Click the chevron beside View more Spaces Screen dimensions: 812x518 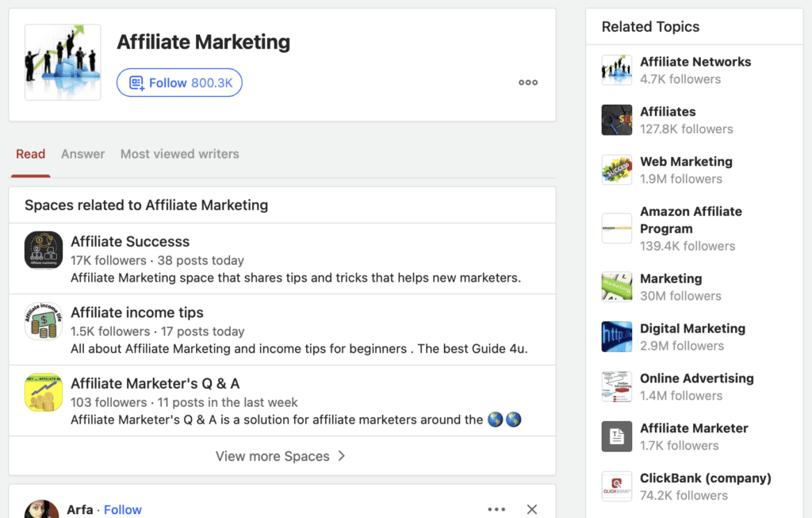341,456
